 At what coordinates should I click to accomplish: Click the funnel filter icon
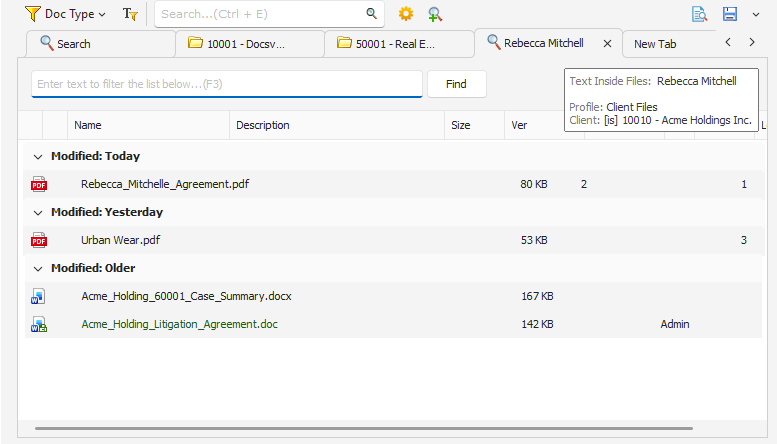pos(32,14)
